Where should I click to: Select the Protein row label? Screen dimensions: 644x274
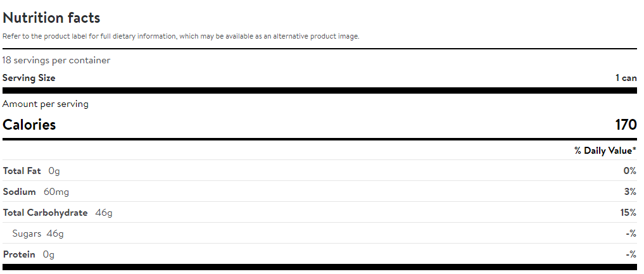pyautogui.click(x=19, y=254)
